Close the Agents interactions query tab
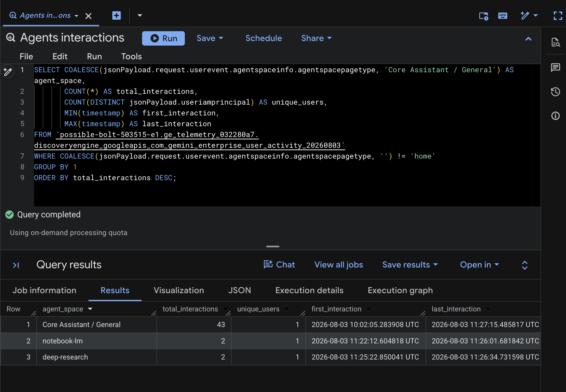 pos(88,16)
